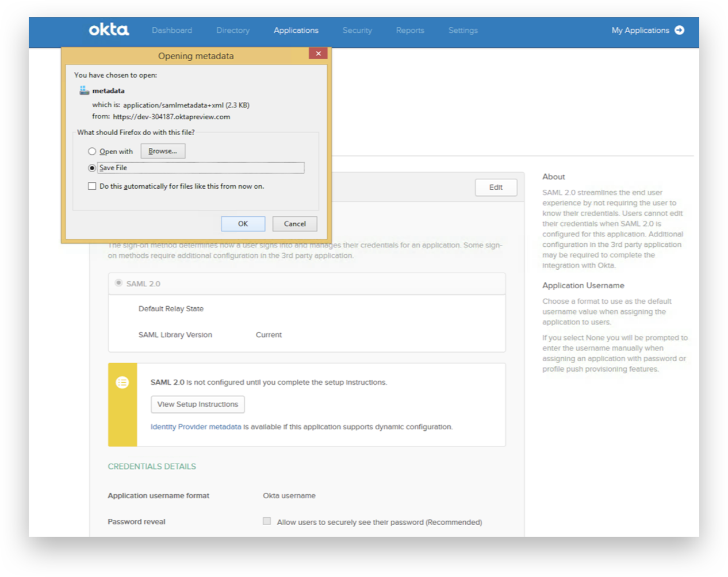Open the Dashboard menu
728x577 pixels.
coord(172,30)
